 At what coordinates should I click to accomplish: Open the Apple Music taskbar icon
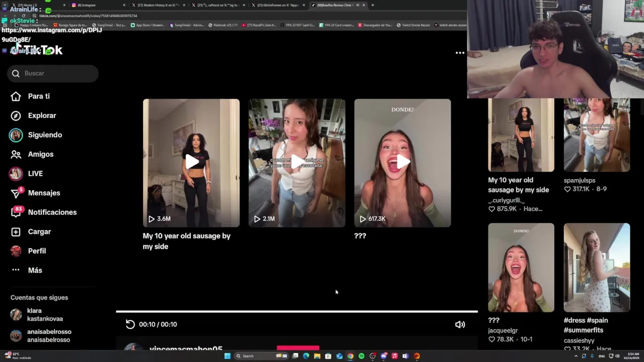point(394,356)
